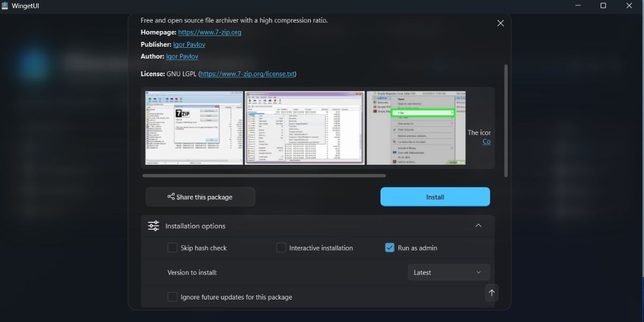Close the package details dialog
The height and width of the screenshot is (322, 644).
pyautogui.click(x=500, y=23)
